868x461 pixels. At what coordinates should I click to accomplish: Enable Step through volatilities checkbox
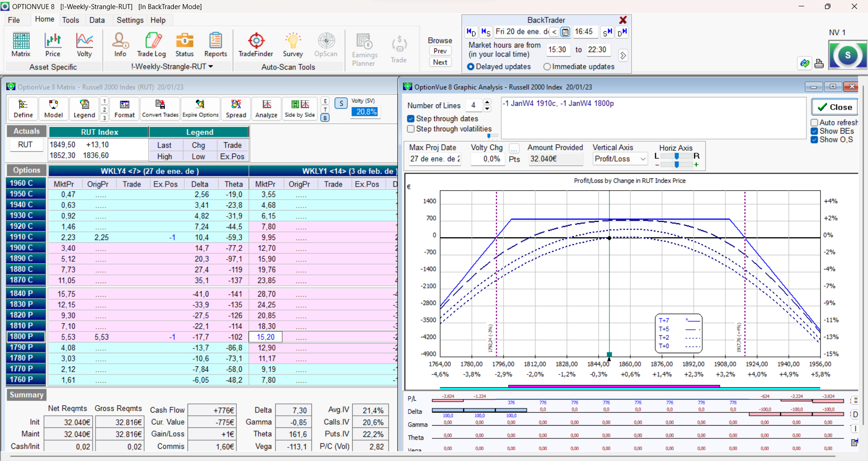click(411, 129)
